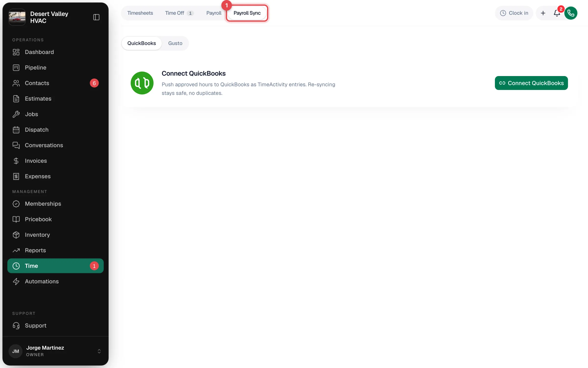This screenshot has width=588, height=368.
Task: Go to Reports in sidebar
Action: 55,250
